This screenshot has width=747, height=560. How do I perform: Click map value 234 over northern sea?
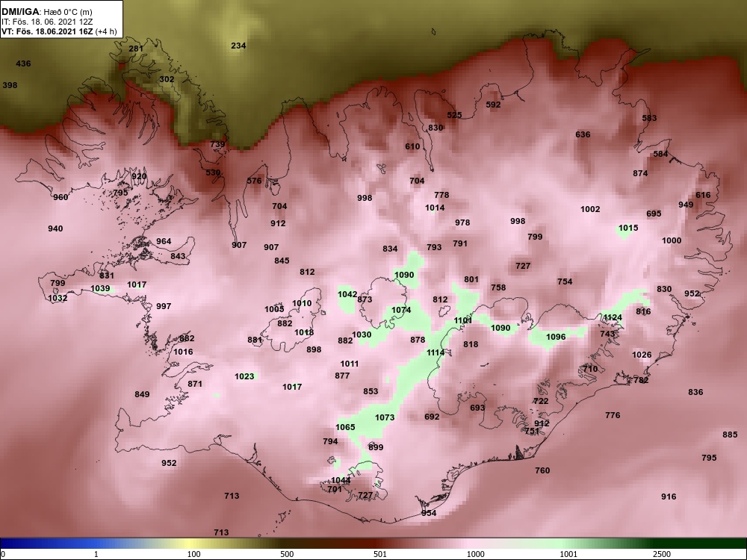(238, 46)
